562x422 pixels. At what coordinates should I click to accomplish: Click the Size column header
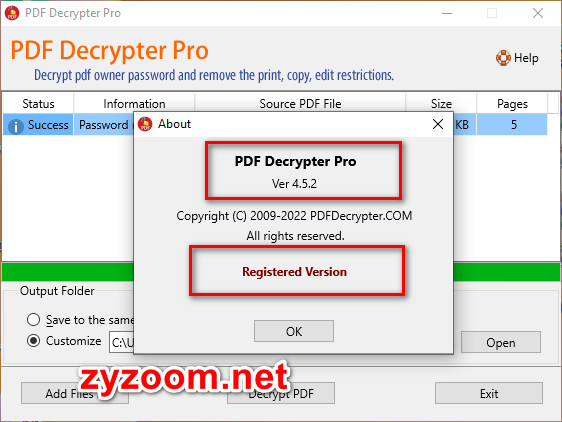[x=441, y=104]
